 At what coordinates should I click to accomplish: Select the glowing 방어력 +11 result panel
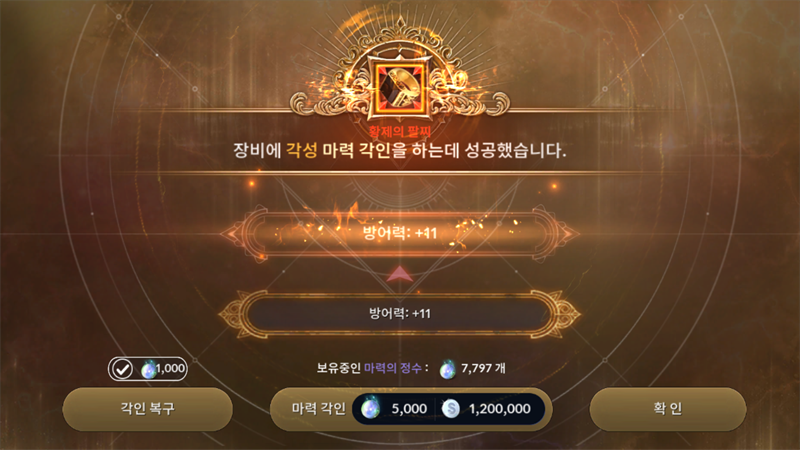(400, 233)
